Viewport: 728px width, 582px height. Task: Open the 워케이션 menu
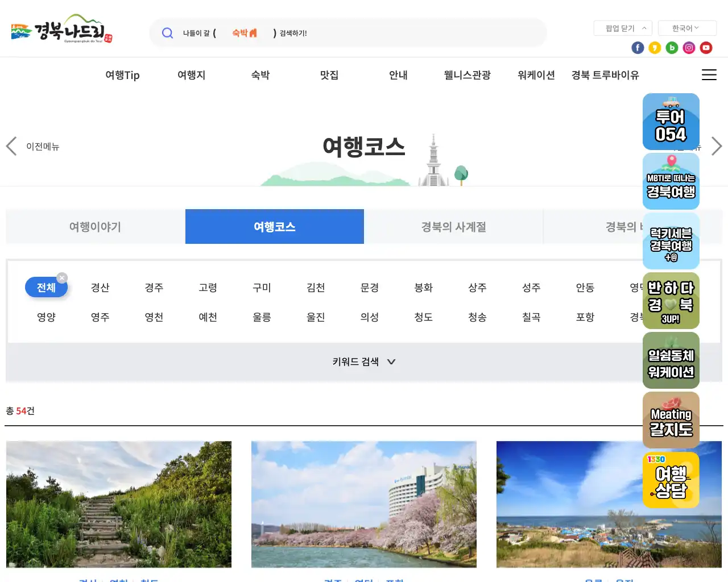pos(536,75)
